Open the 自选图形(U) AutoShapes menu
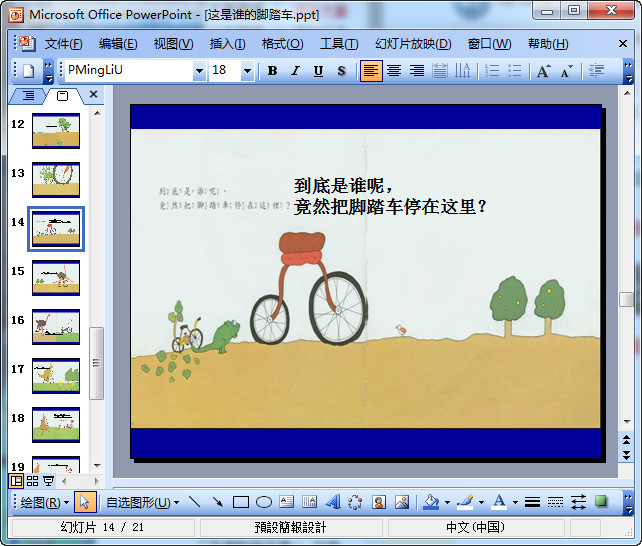The width and height of the screenshot is (642, 546). click(142, 502)
